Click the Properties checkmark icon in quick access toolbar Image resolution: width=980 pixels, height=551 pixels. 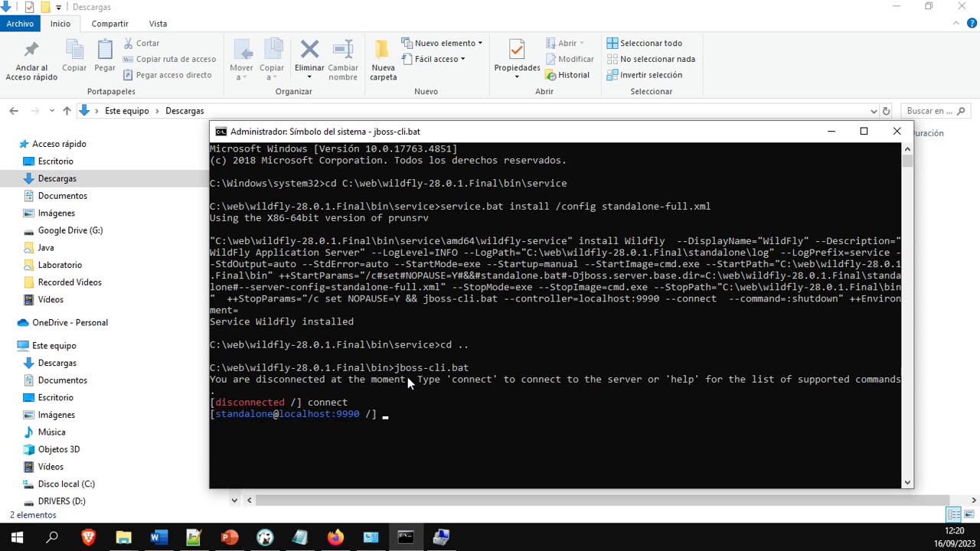(x=29, y=7)
